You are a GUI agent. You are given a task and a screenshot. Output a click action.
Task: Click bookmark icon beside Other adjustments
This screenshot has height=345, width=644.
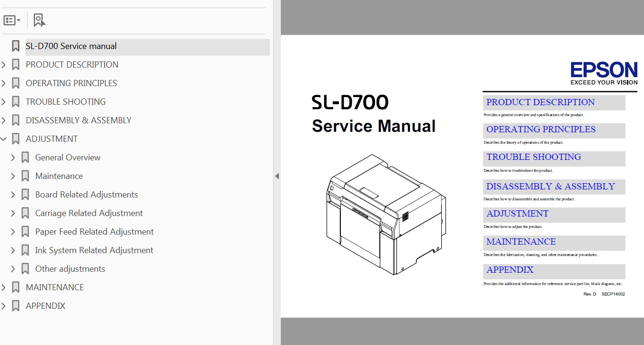[x=25, y=269]
